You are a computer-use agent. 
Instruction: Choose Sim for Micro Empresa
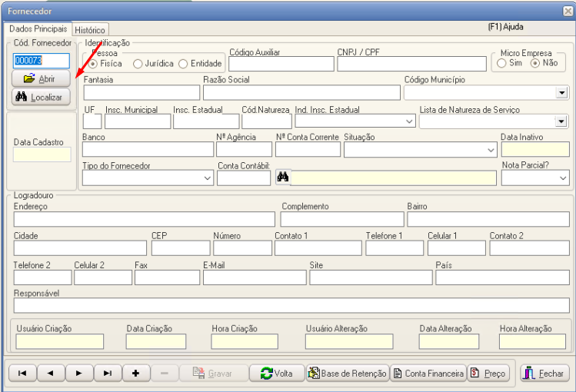pyautogui.click(x=501, y=63)
